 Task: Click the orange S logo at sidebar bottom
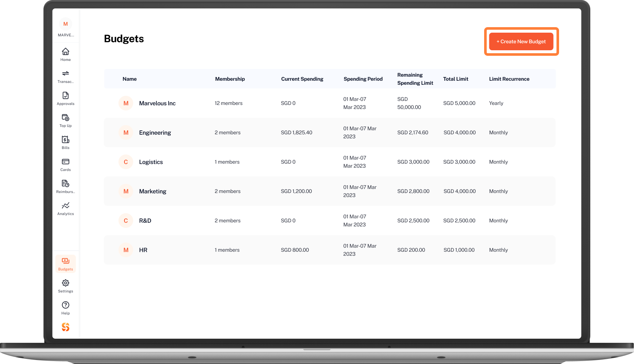pos(65,327)
